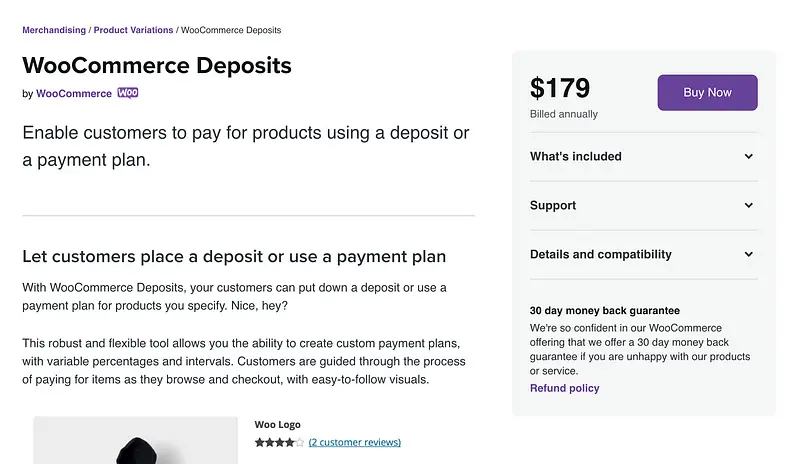Click the 30 day money back guarantee heading
This screenshot has height=464, width=800.
(x=605, y=311)
